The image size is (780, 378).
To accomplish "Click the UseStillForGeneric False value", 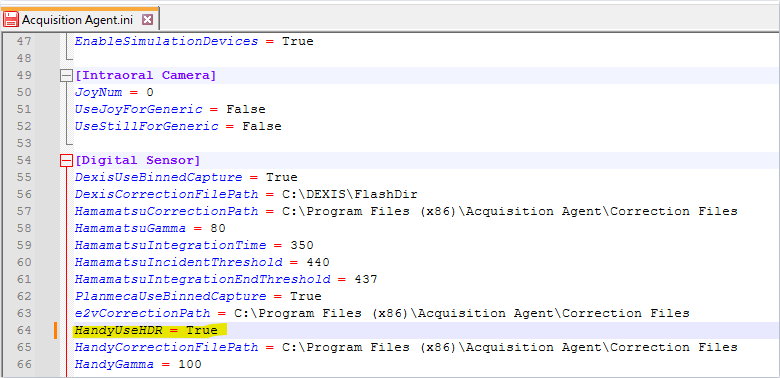I will click(262, 126).
